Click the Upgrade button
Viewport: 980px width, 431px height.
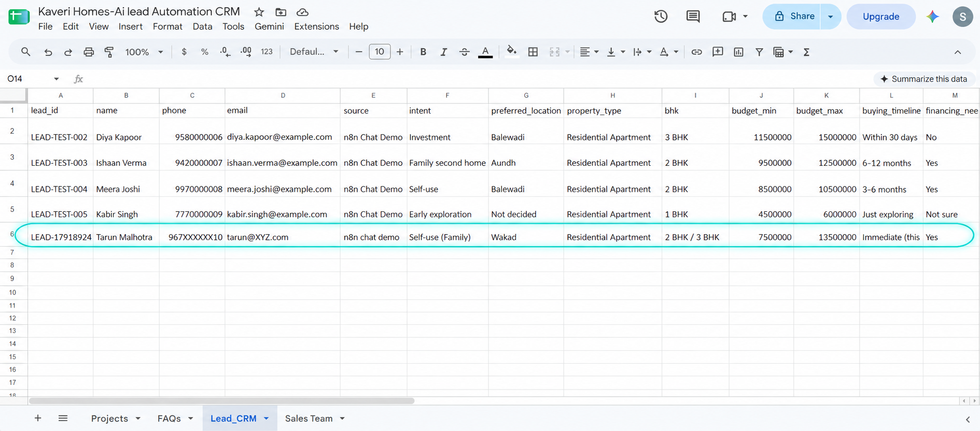(881, 17)
